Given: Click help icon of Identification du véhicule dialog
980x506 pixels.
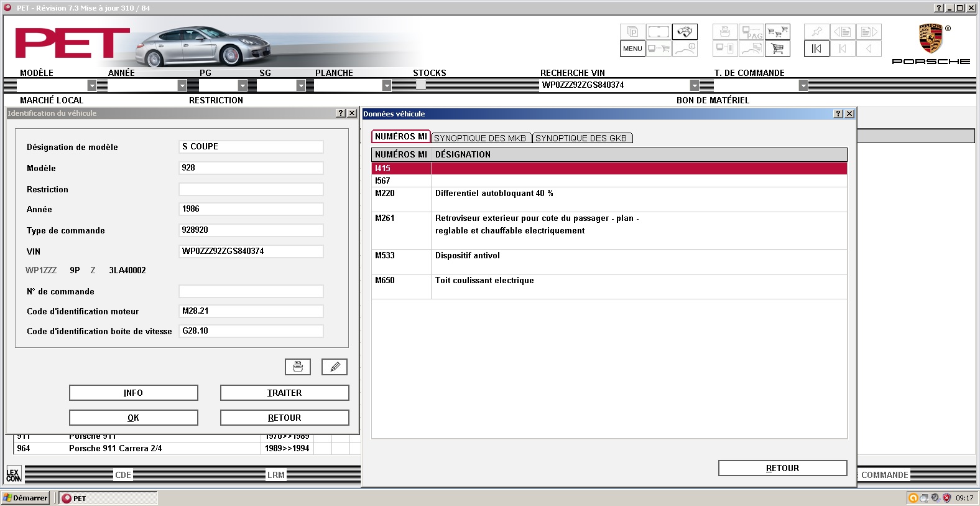Looking at the screenshot, I should (341, 113).
